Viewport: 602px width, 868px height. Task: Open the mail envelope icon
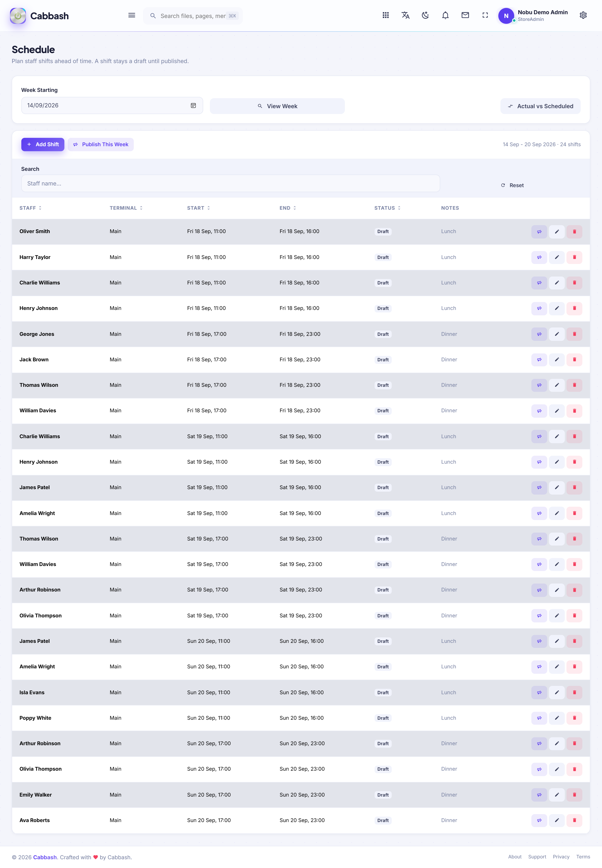[x=465, y=15]
